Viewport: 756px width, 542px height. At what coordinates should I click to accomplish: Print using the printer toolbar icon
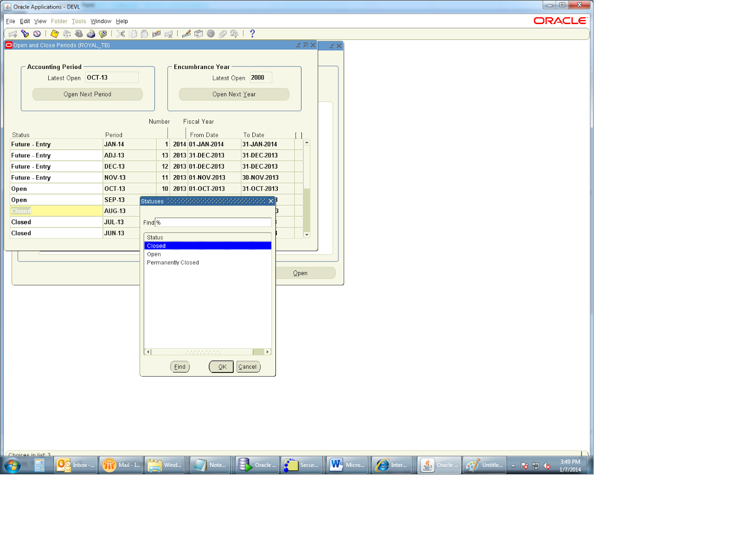coord(91,34)
